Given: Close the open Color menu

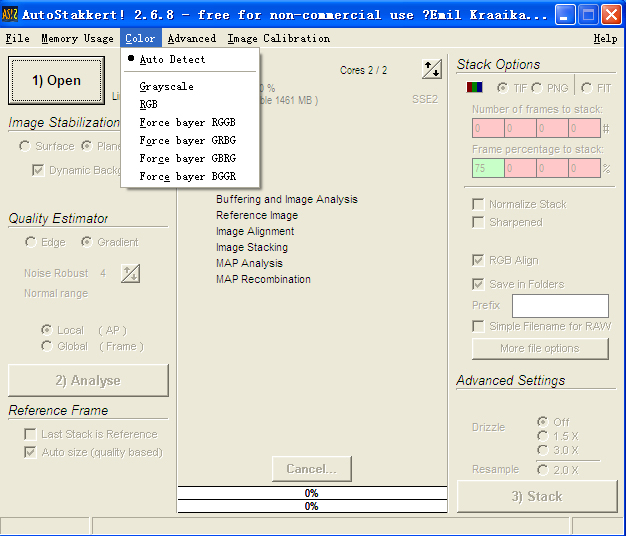Looking at the screenshot, I should [141, 38].
